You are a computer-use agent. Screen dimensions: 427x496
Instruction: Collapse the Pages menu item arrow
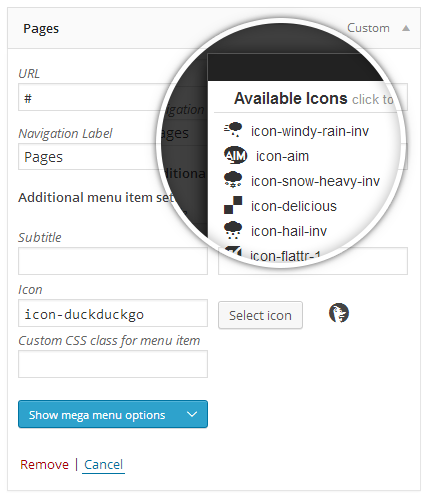pos(406,28)
